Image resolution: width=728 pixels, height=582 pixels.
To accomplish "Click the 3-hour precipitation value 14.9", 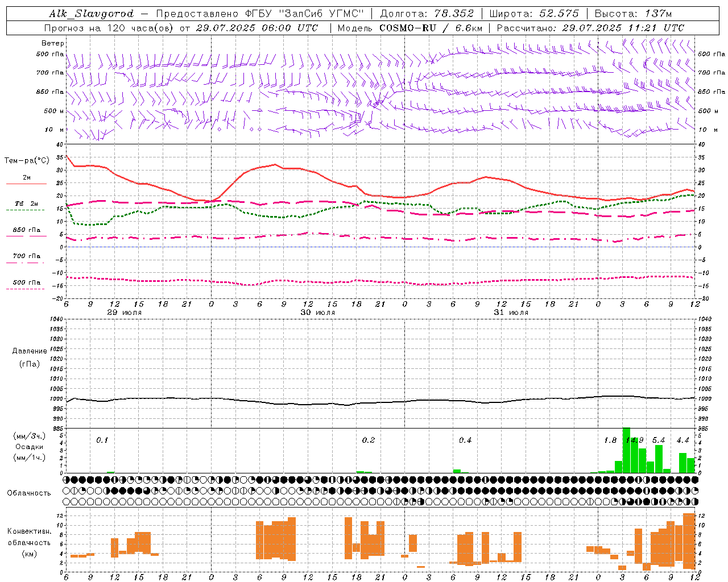I will pos(635,440).
